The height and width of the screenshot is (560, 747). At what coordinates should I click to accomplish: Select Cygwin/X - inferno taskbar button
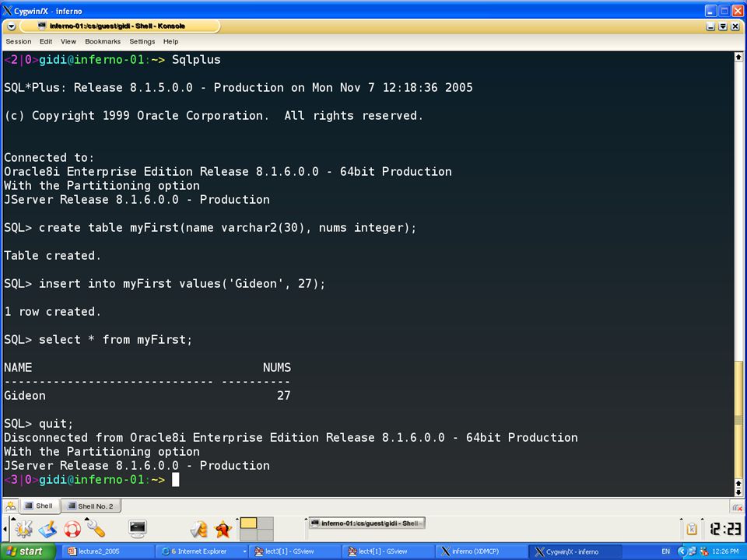575,551
